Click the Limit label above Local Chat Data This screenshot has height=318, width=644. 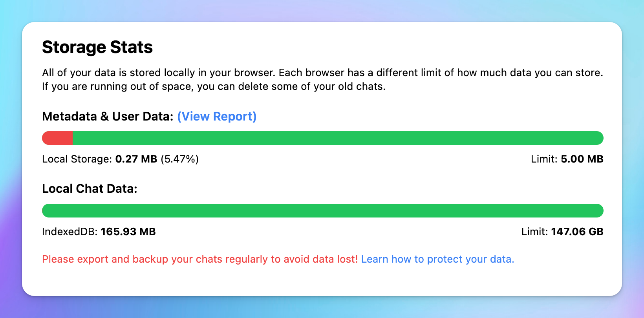[x=544, y=159]
